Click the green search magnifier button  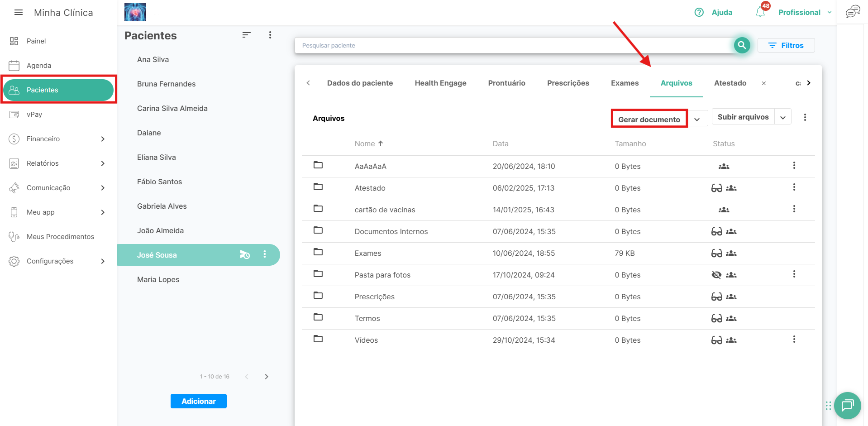coord(742,45)
